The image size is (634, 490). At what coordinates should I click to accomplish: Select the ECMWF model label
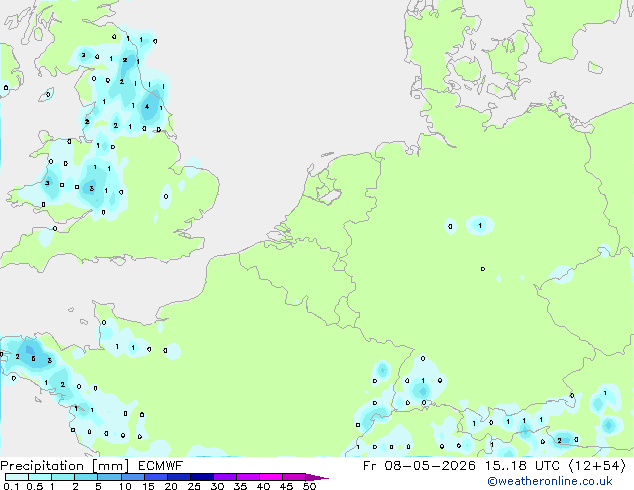click(161, 466)
